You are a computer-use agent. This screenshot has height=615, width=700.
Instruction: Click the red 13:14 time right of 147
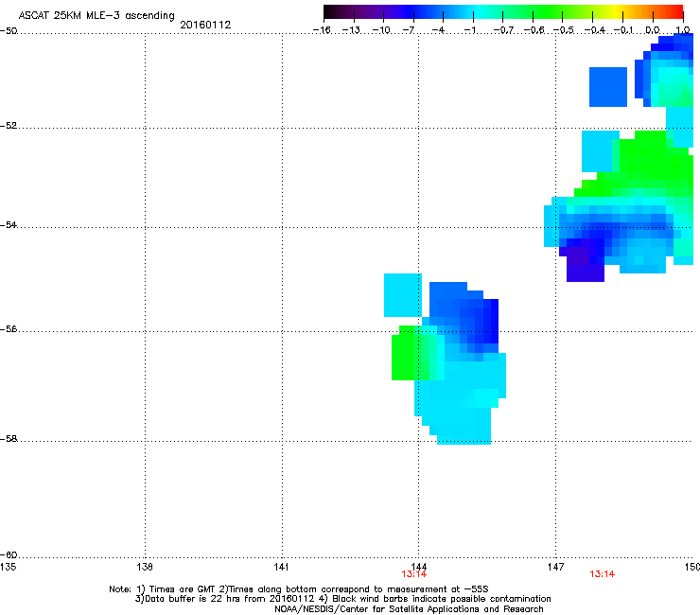(x=603, y=574)
